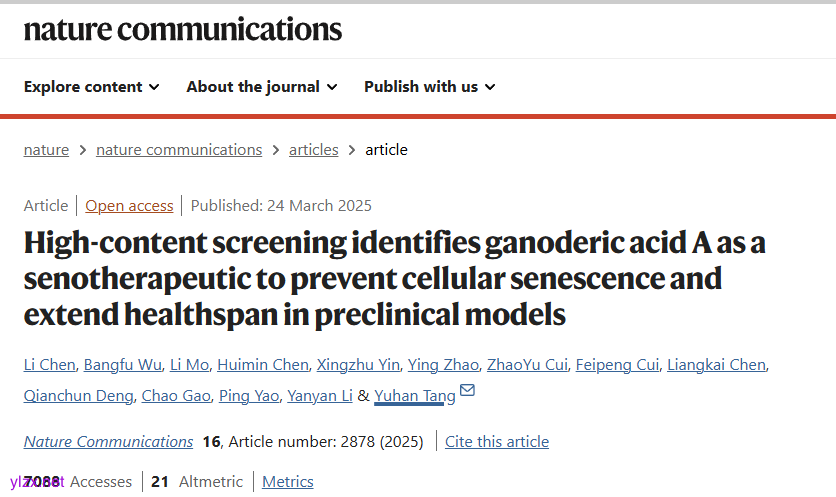This screenshot has width=836, height=497.
Task: Click the envelope icon beside Yuhan Tang
Action: click(467, 391)
